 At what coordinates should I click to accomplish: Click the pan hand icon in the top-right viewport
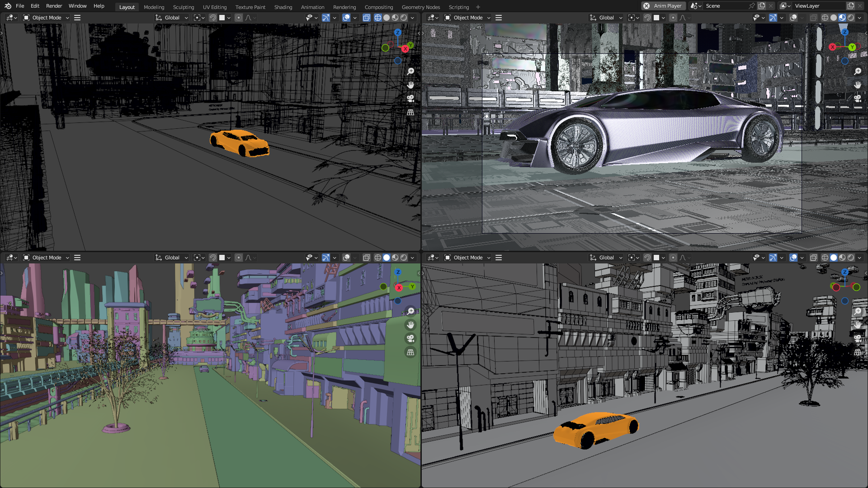point(858,85)
